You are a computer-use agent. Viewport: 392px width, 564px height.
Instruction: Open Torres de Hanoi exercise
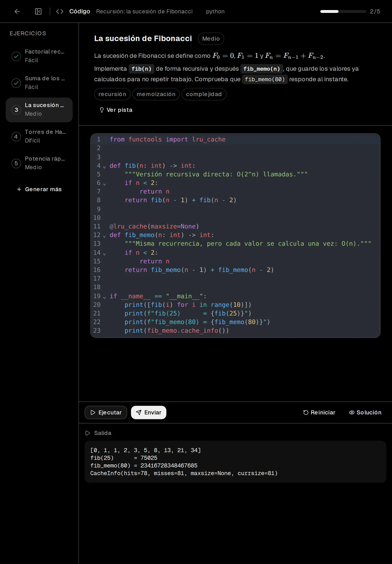point(39,136)
